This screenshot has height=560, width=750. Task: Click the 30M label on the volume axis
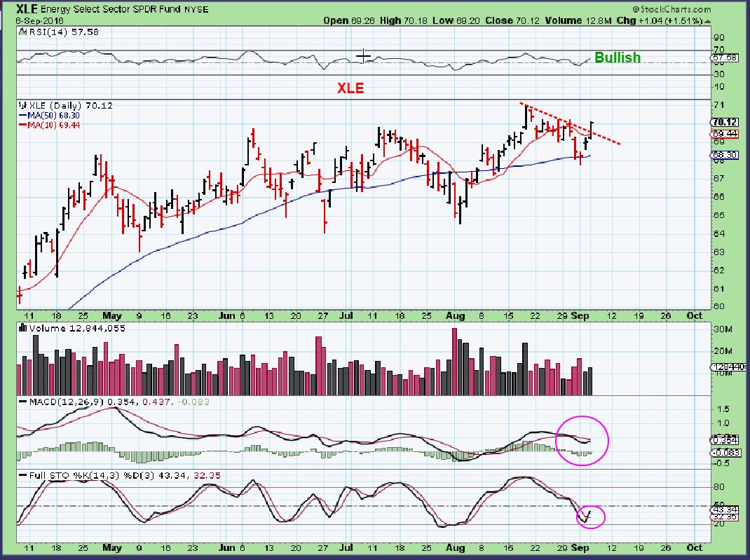[722, 329]
